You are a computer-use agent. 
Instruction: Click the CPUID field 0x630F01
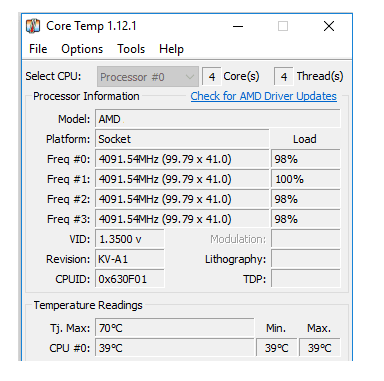pos(130,279)
